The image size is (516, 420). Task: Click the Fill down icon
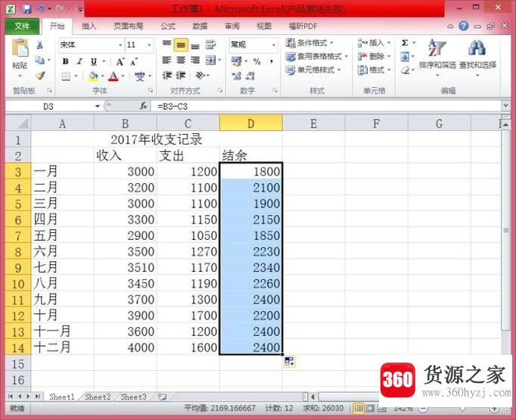[x=405, y=57]
